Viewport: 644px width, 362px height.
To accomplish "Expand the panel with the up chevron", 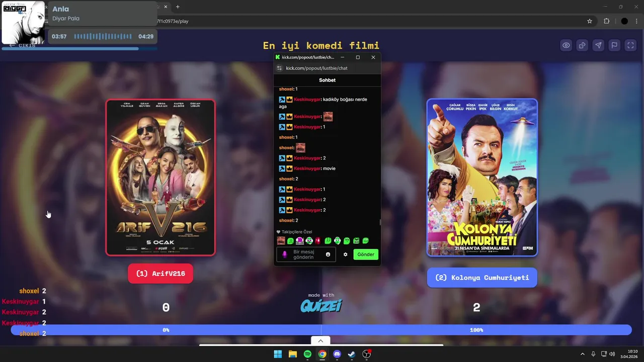I will click(x=320, y=341).
